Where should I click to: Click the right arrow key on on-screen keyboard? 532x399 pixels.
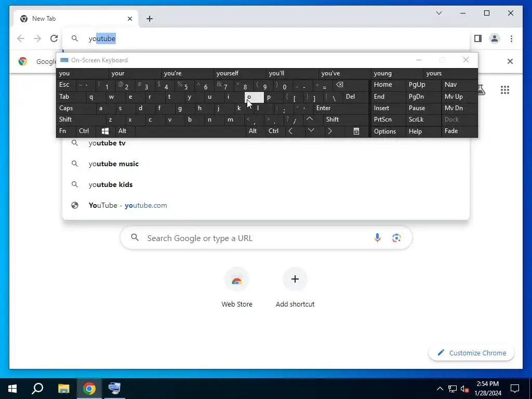coord(330,131)
